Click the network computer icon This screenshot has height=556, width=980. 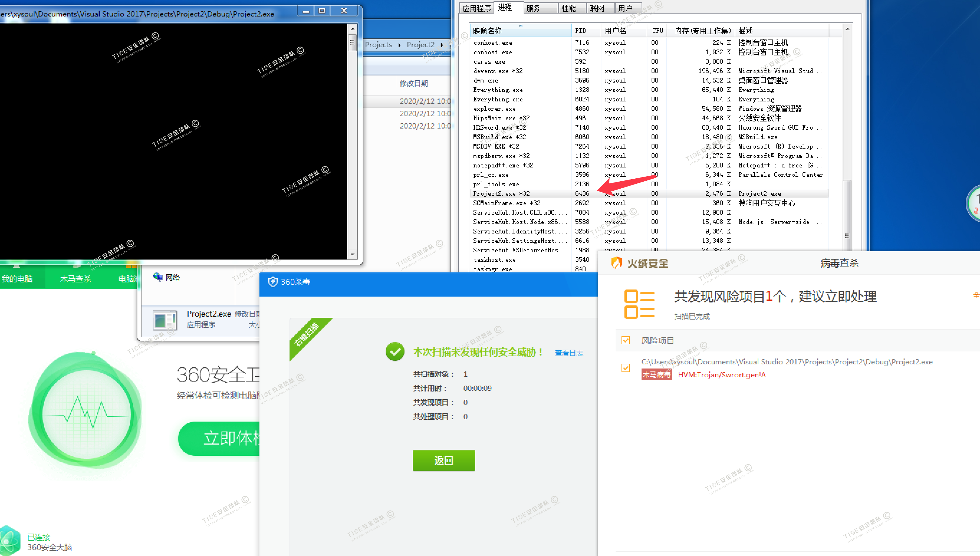point(158,277)
